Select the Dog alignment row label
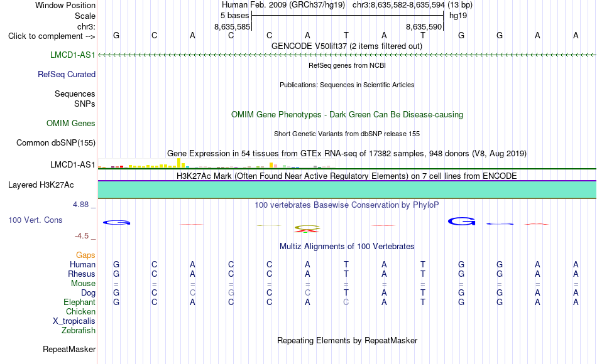Image resolution: width=597 pixels, height=364 pixels. click(x=88, y=293)
